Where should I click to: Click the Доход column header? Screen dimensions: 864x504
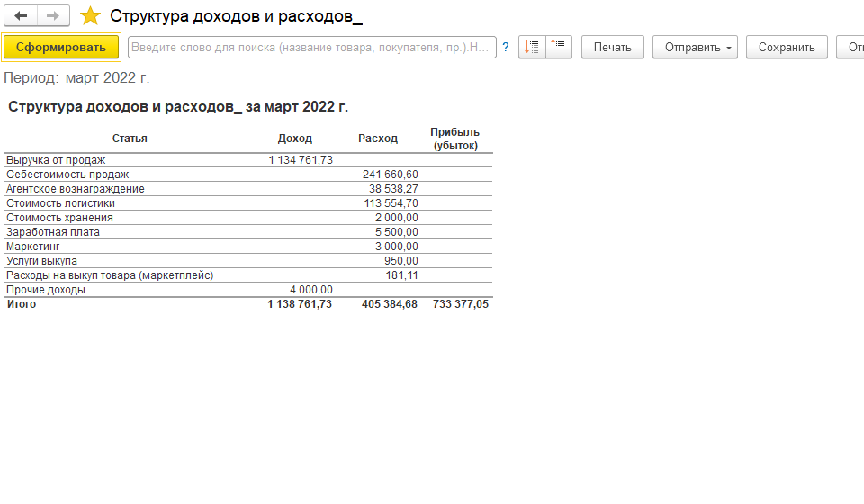pyautogui.click(x=295, y=139)
